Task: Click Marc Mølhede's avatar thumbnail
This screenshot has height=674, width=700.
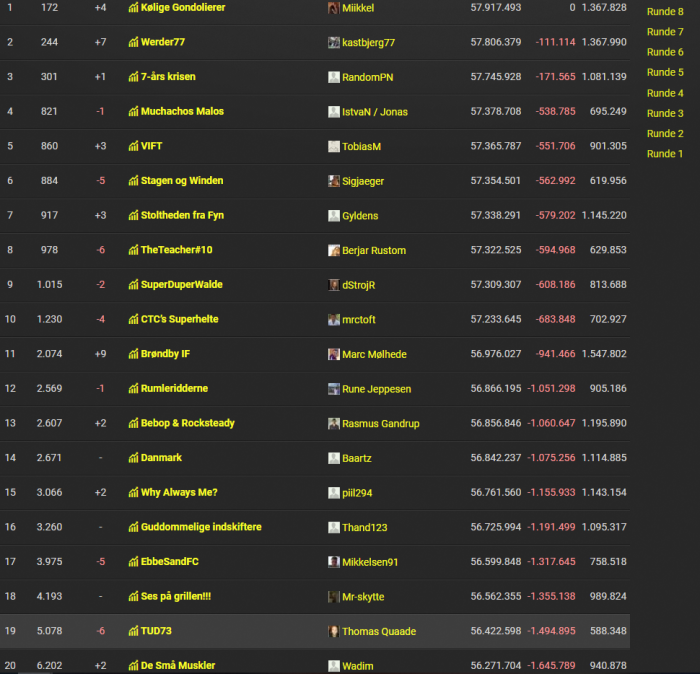Action: [333, 354]
